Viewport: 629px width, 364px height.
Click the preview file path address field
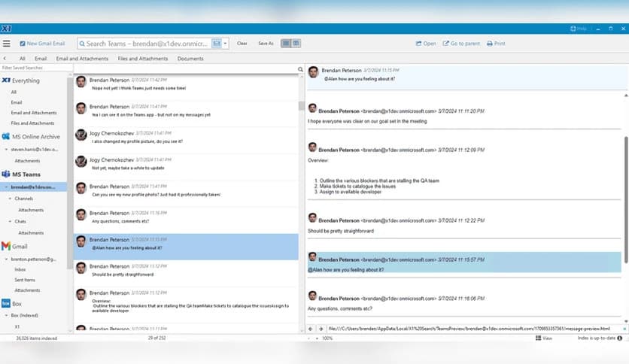pos(473,329)
